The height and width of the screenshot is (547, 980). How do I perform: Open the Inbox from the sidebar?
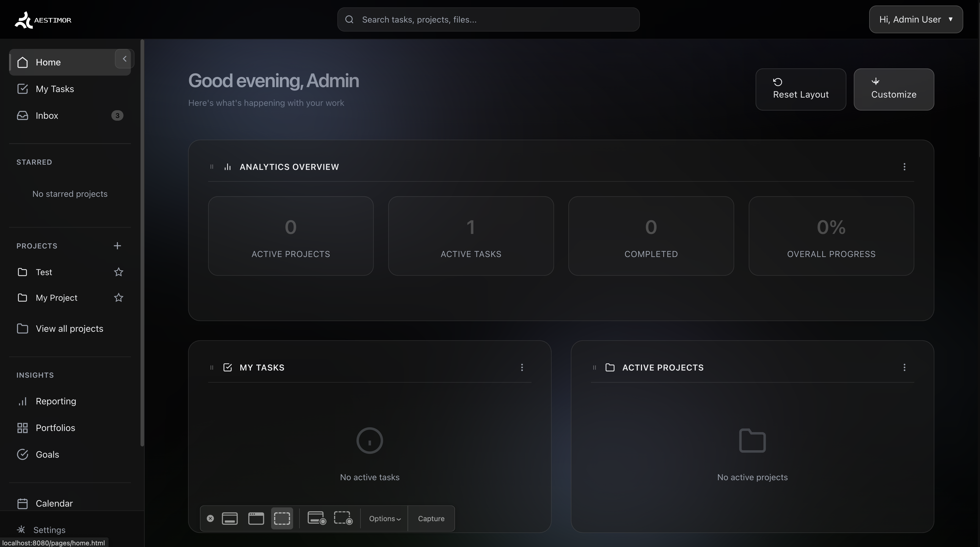[47, 116]
